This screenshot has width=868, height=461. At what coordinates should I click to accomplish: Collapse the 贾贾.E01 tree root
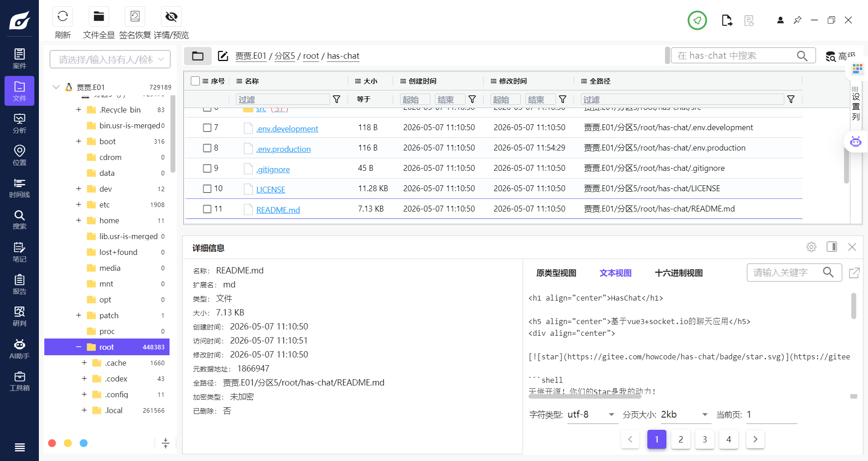[x=56, y=87]
